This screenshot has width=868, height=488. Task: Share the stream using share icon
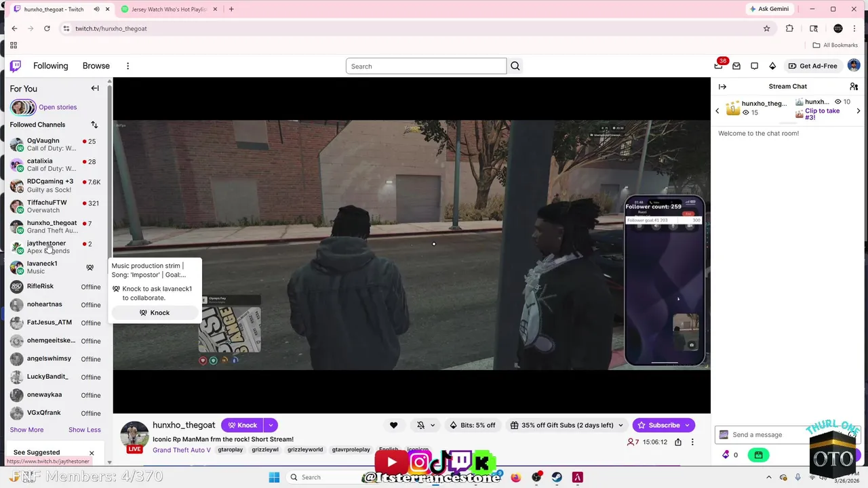[678, 442]
